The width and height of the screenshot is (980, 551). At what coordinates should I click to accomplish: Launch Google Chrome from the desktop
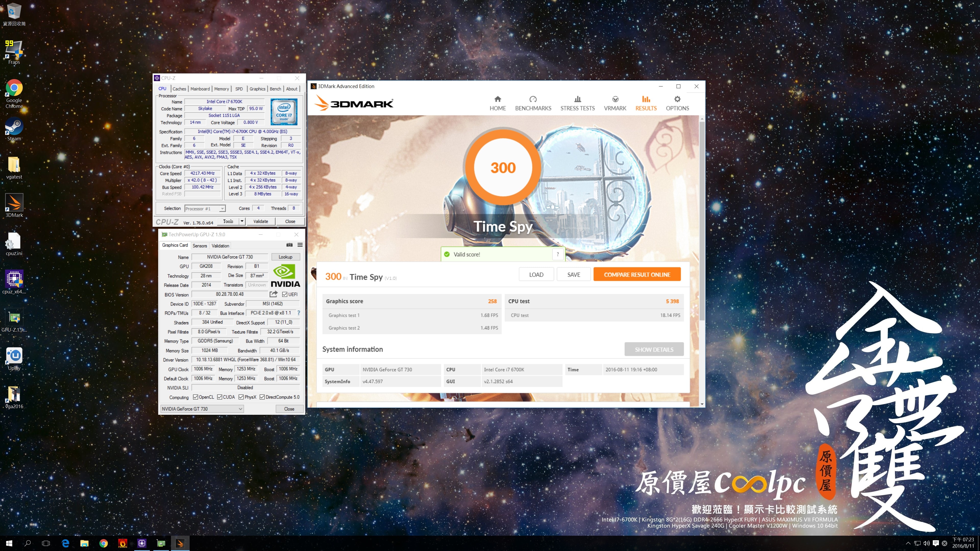pyautogui.click(x=14, y=94)
